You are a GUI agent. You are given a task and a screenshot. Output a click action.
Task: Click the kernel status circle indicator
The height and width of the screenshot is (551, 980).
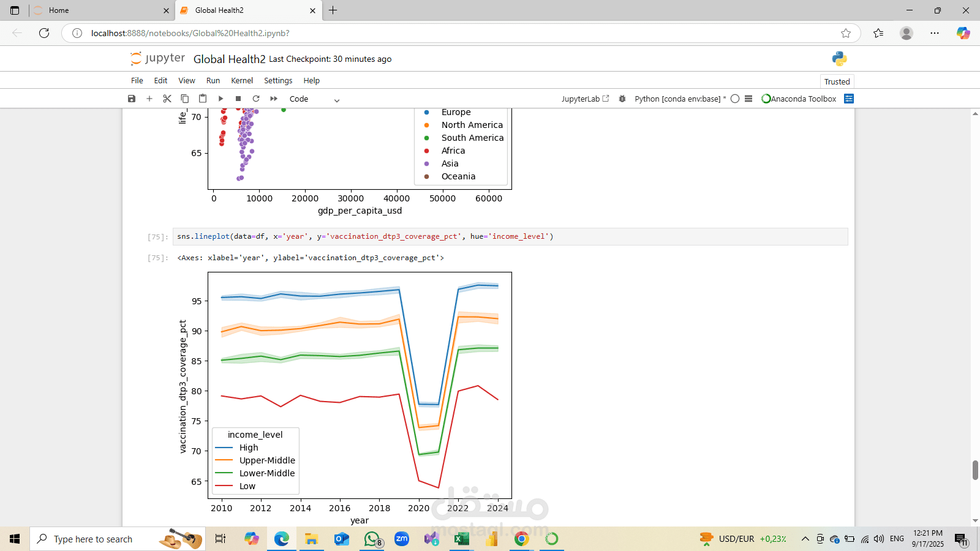point(735,99)
